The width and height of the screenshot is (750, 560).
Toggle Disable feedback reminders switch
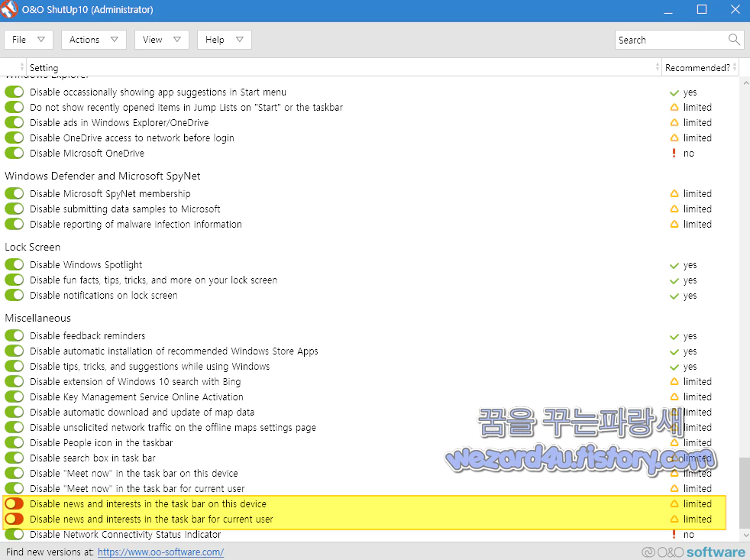pos(15,335)
